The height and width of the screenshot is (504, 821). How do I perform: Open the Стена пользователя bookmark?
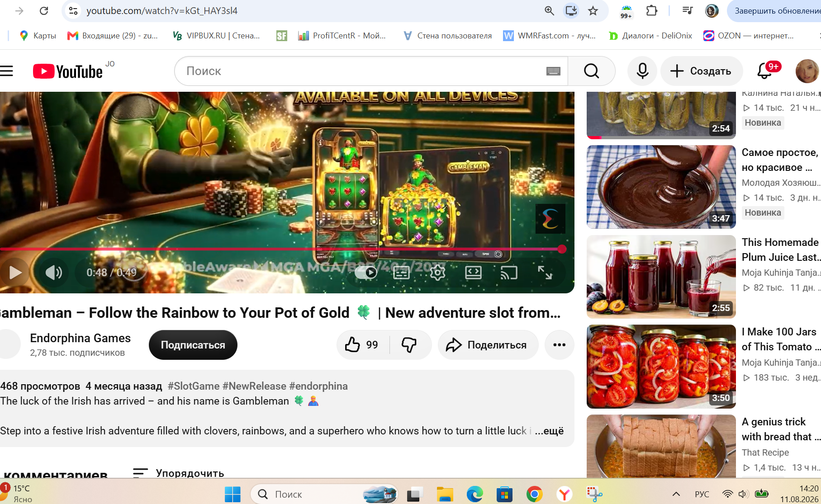447,36
